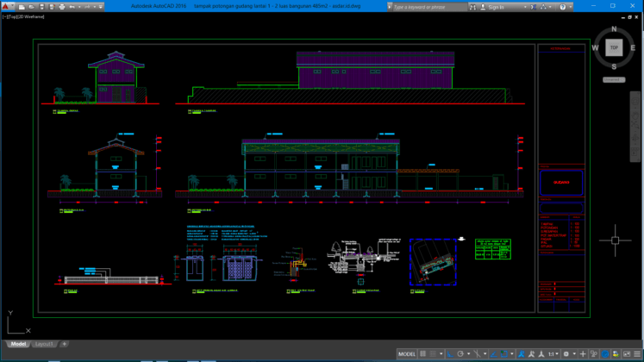The height and width of the screenshot is (362, 644).
Task: Click the Undo arrow icon
Action: 72,7
